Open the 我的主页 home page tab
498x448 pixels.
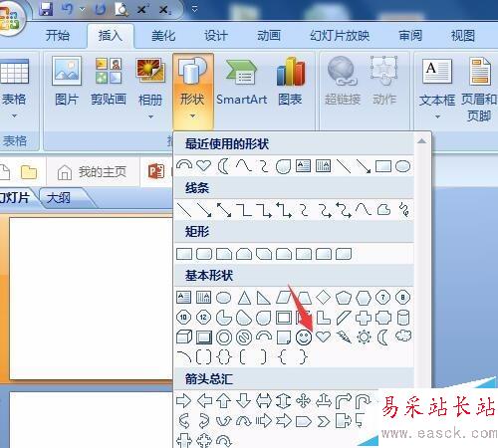(x=92, y=172)
